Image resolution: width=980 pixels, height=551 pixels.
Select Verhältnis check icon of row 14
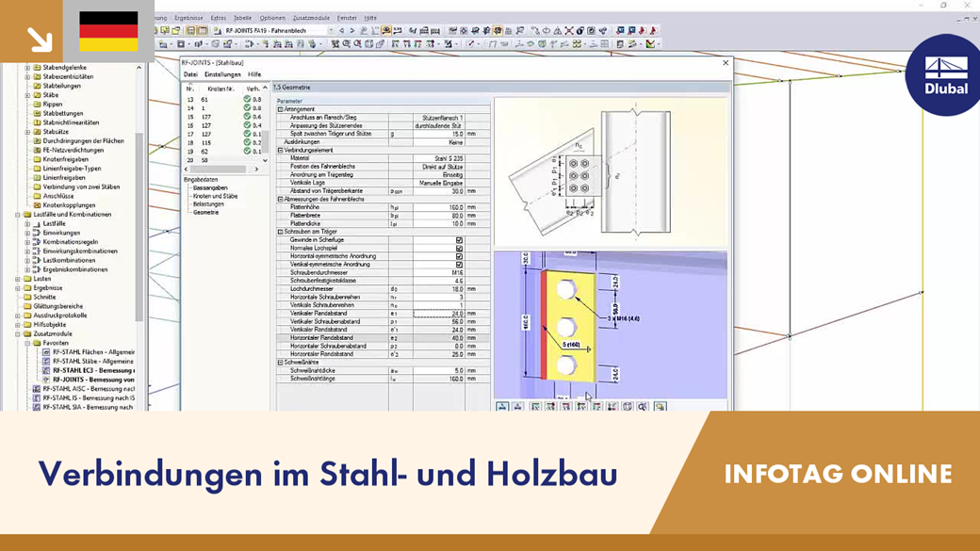(248, 108)
